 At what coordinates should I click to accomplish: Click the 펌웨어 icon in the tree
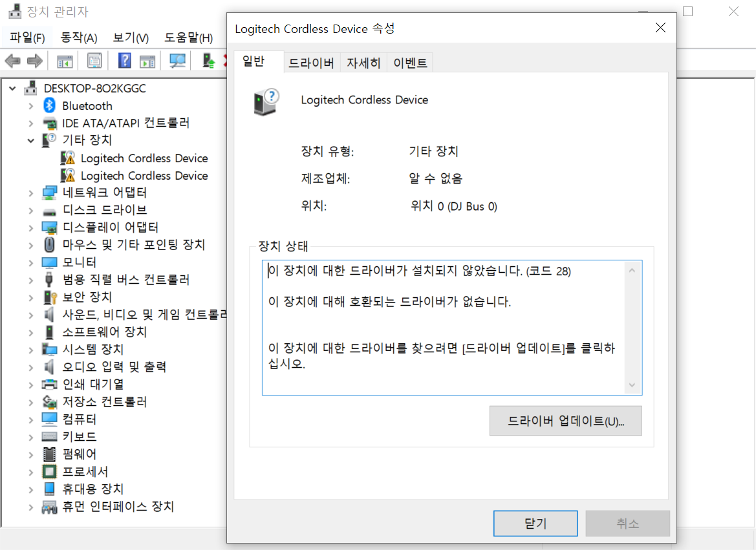(49, 454)
